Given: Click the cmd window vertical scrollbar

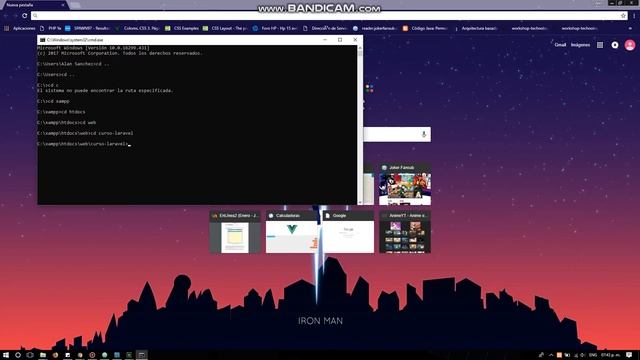Looking at the screenshot, I should coord(360,125).
